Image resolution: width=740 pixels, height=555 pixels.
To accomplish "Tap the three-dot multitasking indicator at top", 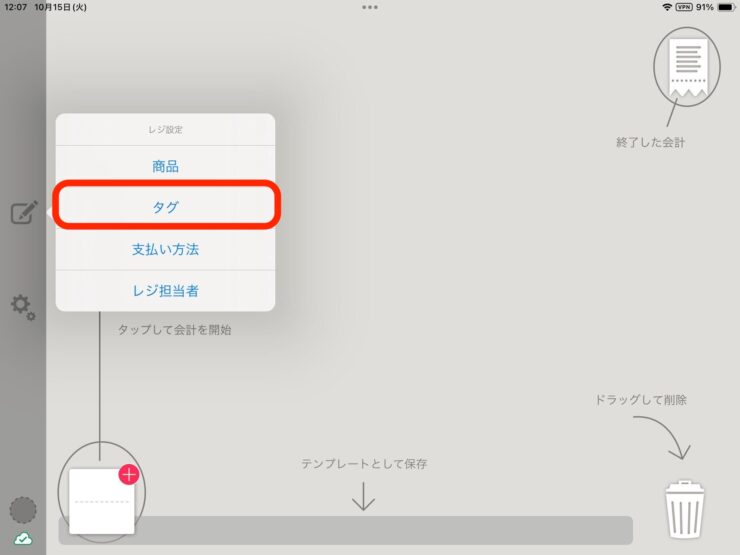I will [x=370, y=7].
